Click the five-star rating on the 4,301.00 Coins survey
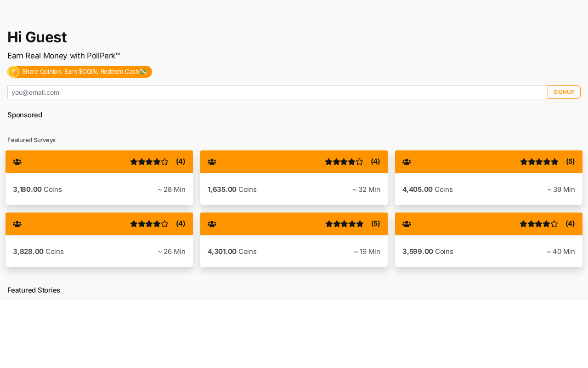Image resolution: width=588 pixels, height=368 pixels. (345, 224)
